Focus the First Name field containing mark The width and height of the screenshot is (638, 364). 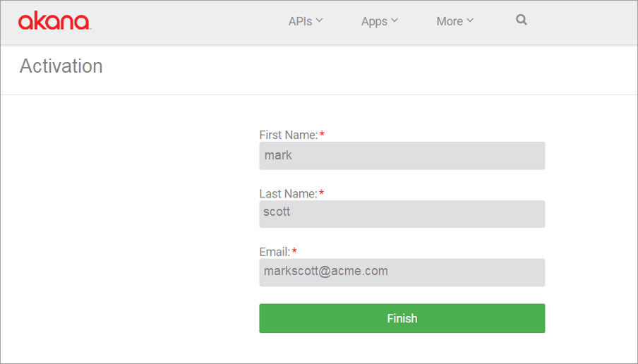[402, 156]
